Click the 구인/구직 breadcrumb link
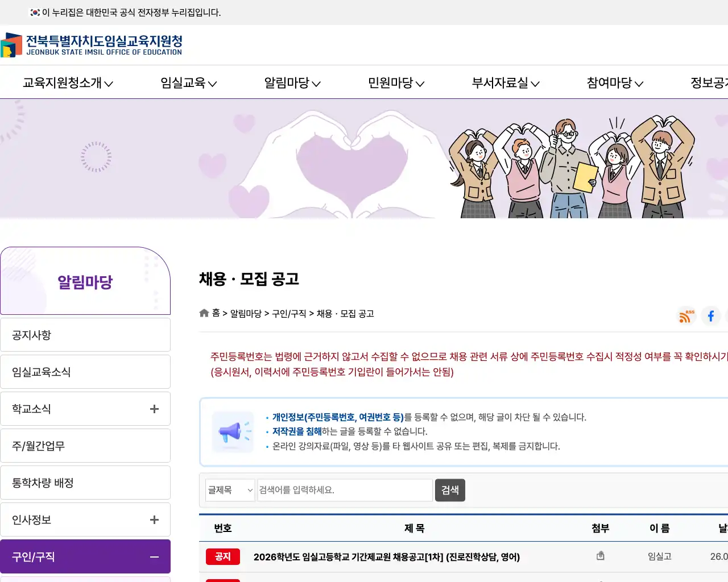728x582 pixels. point(291,313)
